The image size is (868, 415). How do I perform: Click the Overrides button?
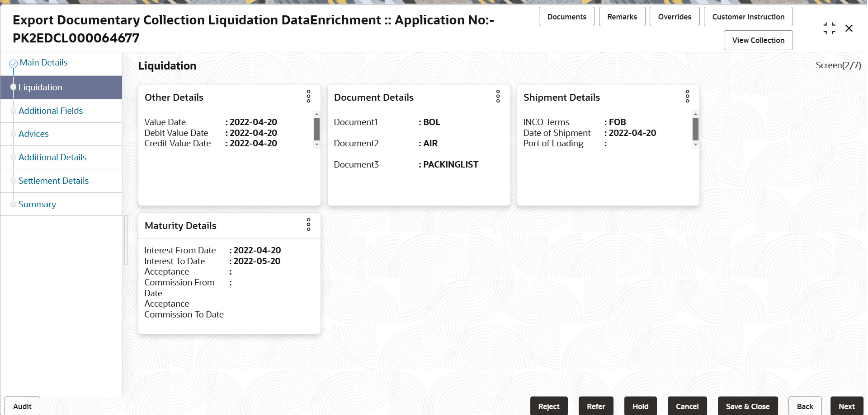pos(675,17)
